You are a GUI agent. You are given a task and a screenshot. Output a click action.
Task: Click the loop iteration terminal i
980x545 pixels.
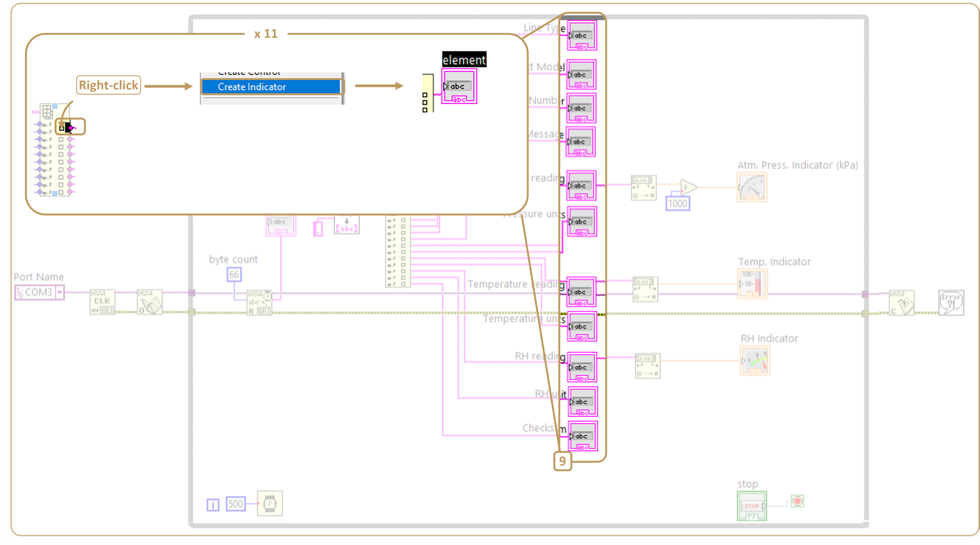coord(213,505)
